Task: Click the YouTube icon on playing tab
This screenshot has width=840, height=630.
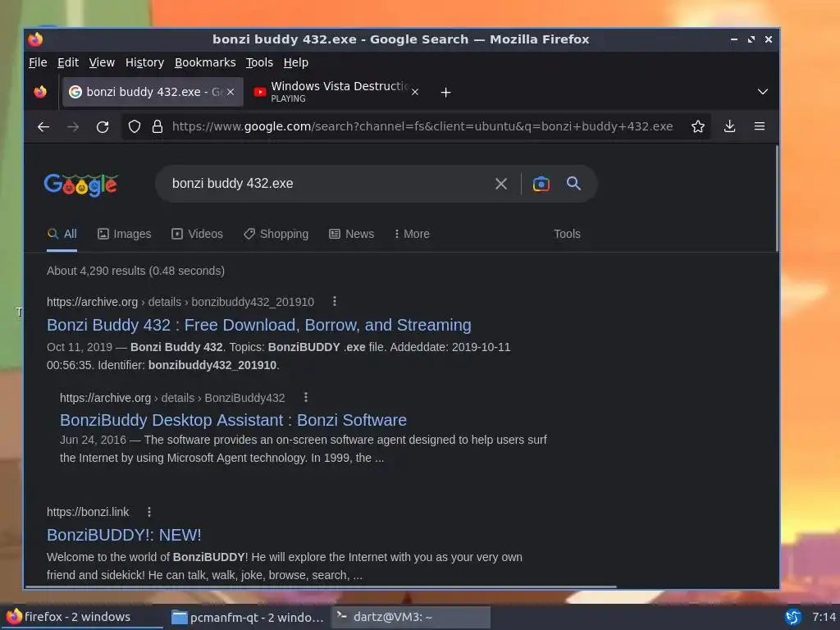Action: 260,92
